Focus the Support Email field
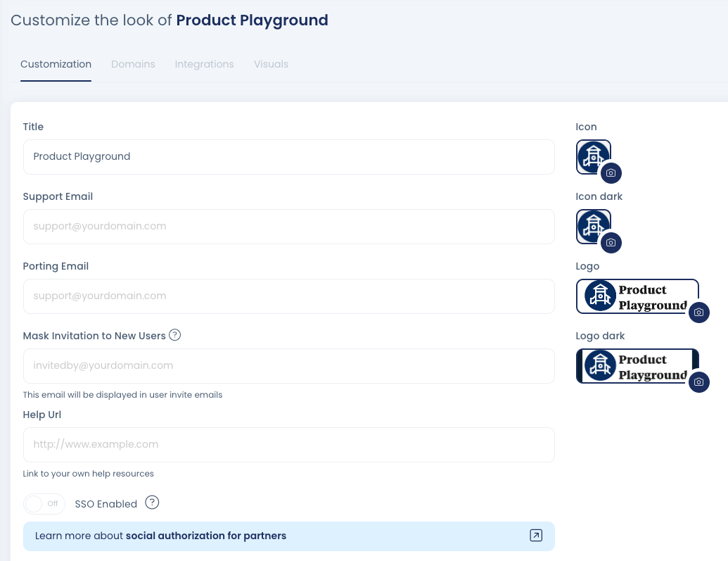This screenshot has width=728, height=561. point(288,226)
